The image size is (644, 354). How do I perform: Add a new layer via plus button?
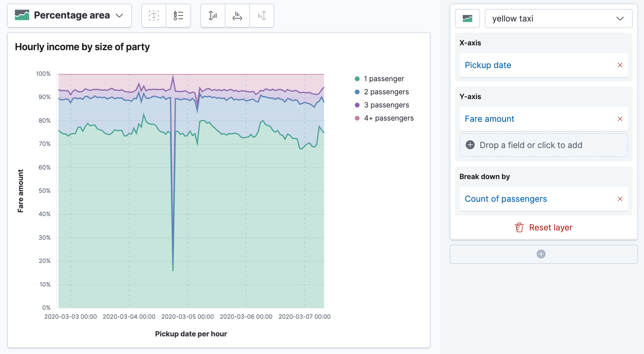click(542, 254)
